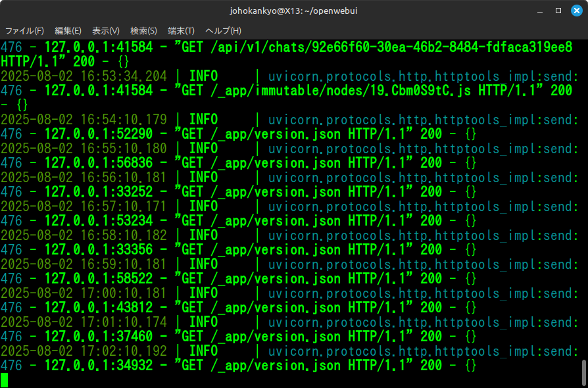Open the 端末(T) menu
The height and width of the screenshot is (388, 588).
click(x=181, y=31)
